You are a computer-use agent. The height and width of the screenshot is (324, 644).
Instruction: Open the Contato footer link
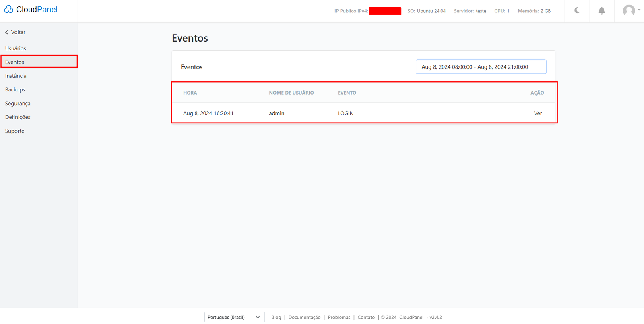point(366,317)
